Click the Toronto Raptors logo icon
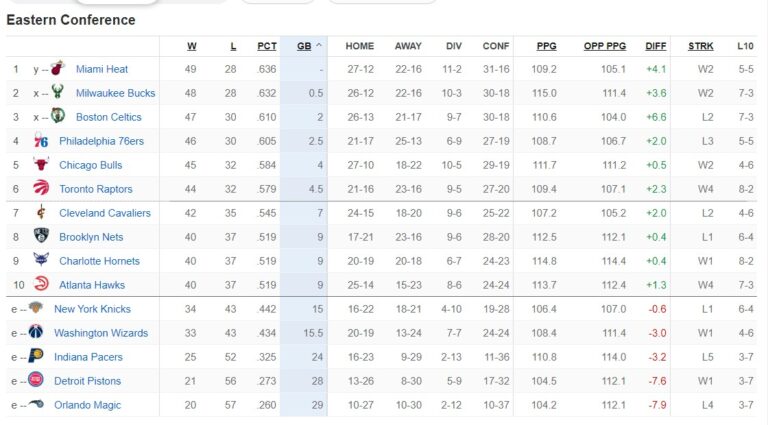This screenshot has width=768, height=425. coord(41,189)
